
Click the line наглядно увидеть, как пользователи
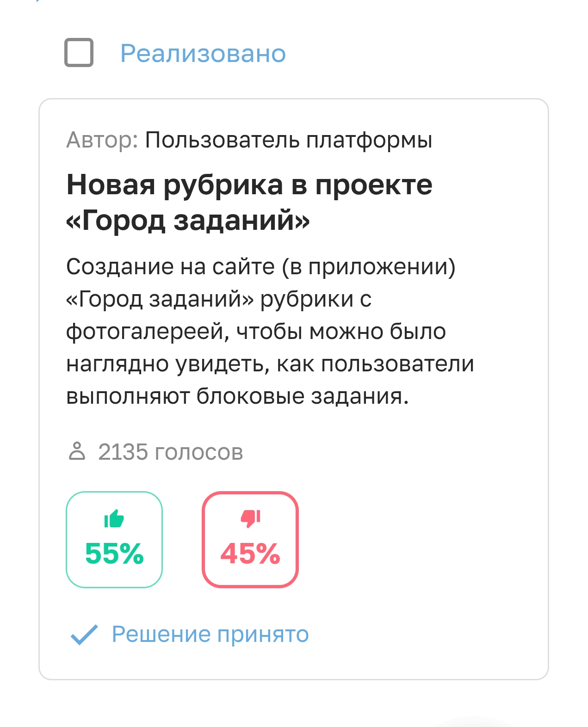[x=270, y=364]
